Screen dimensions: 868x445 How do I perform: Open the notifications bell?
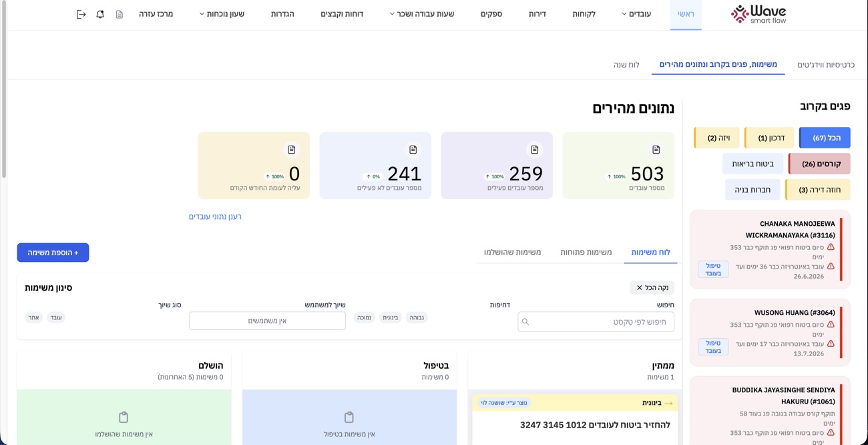(x=100, y=14)
